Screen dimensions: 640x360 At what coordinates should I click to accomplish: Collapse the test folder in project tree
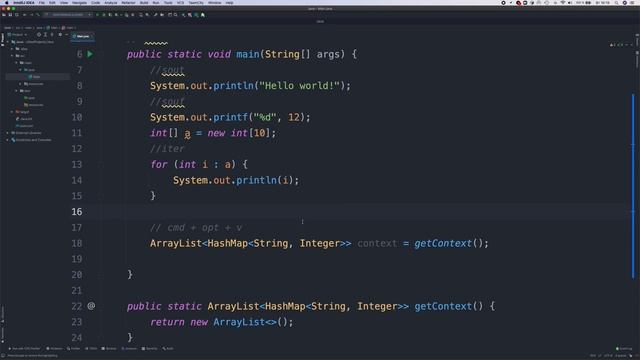[x=16, y=91]
